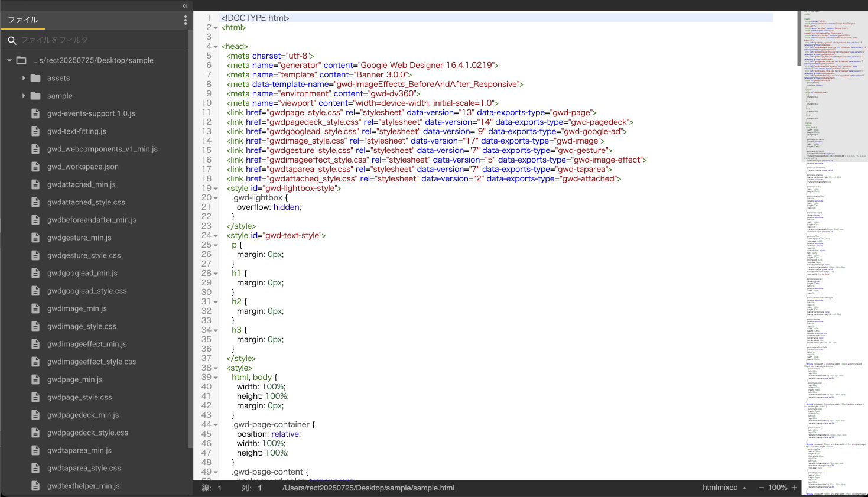Fold the html, body rule at line 39
This screenshot has height=497, width=868.
[x=216, y=378]
